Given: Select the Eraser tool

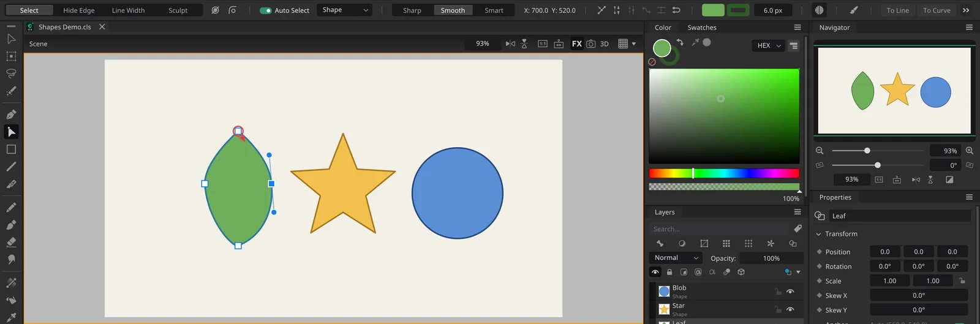Looking at the screenshot, I should tap(11, 242).
